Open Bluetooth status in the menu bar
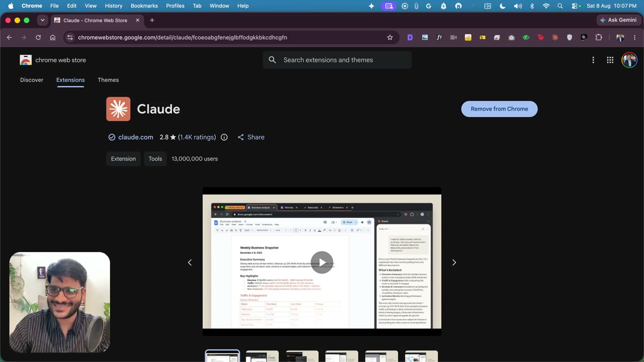This screenshot has width=644, height=362. 532,6
